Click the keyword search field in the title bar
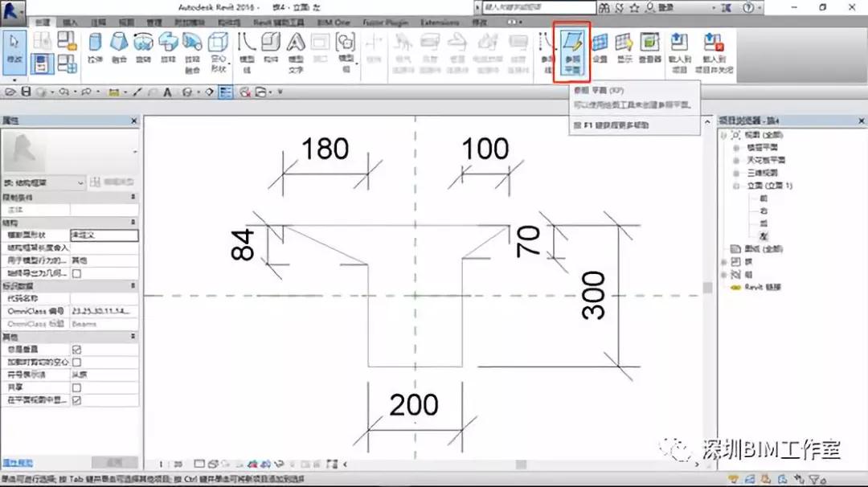This screenshot has width=868, height=487. [x=538, y=8]
